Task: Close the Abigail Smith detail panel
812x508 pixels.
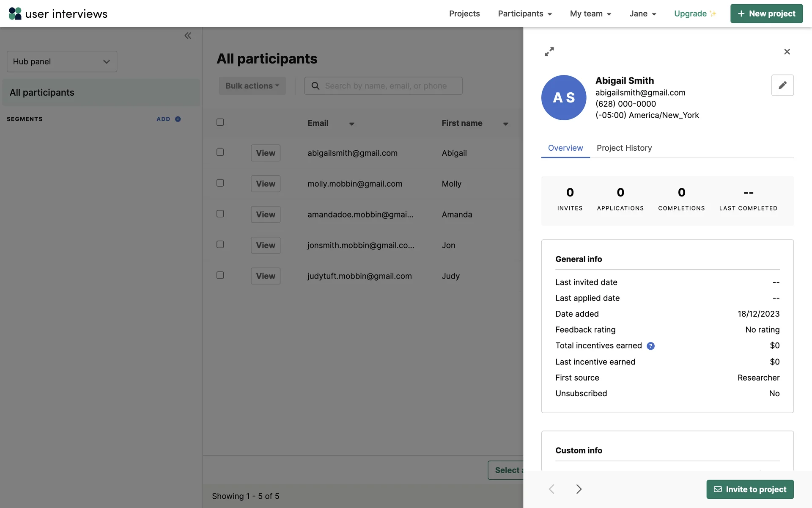Action: point(787,52)
